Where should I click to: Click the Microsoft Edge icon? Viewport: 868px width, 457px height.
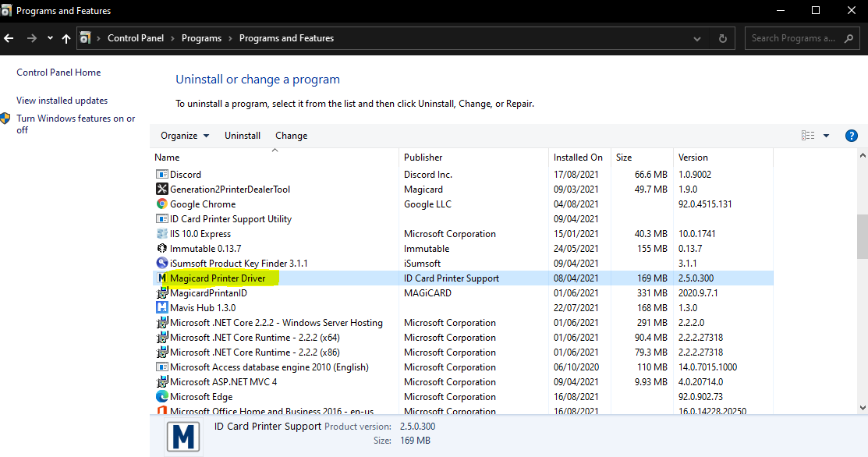coord(161,397)
